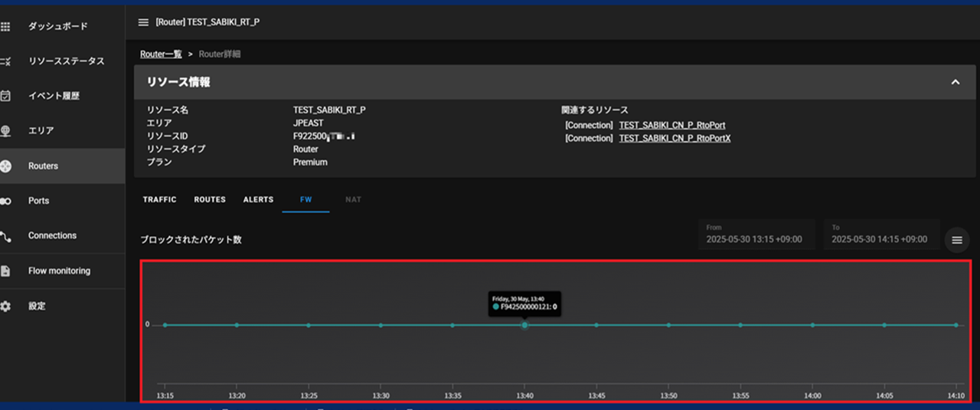The height and width of the screenshot is (410, 980).
Task: Click the Event History calendar icon
Action: [x=5, y=97]
